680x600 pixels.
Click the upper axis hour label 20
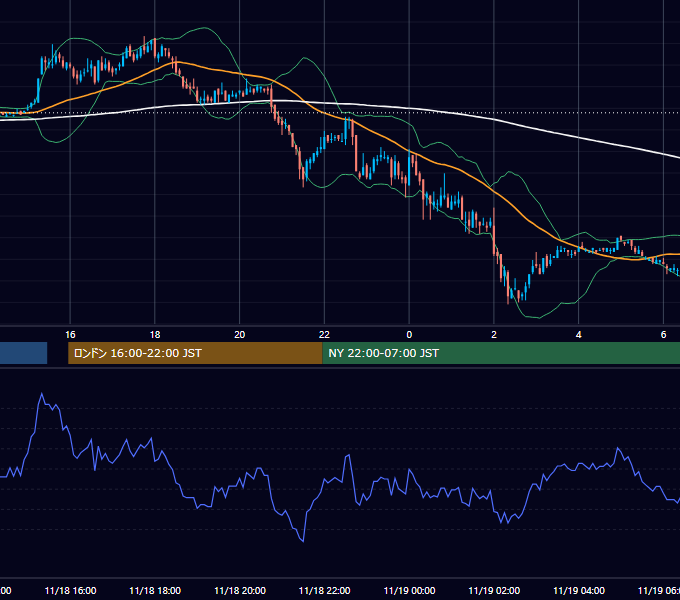[240, 335]
